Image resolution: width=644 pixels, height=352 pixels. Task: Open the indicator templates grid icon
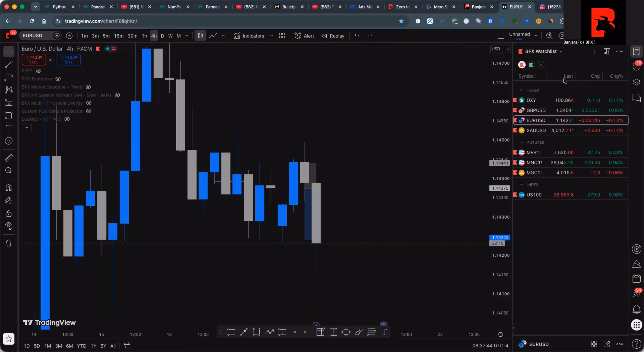[x=282, y=36]
